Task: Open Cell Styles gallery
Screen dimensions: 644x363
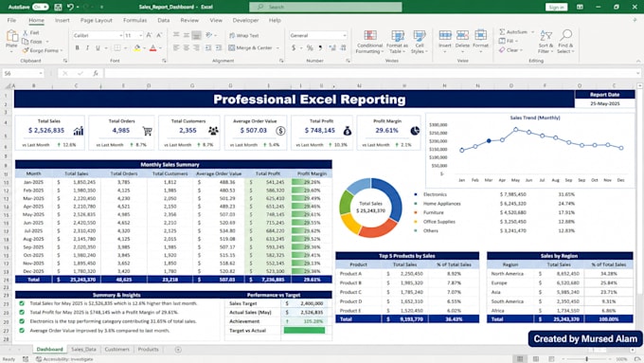Action: tap(419, 42)
